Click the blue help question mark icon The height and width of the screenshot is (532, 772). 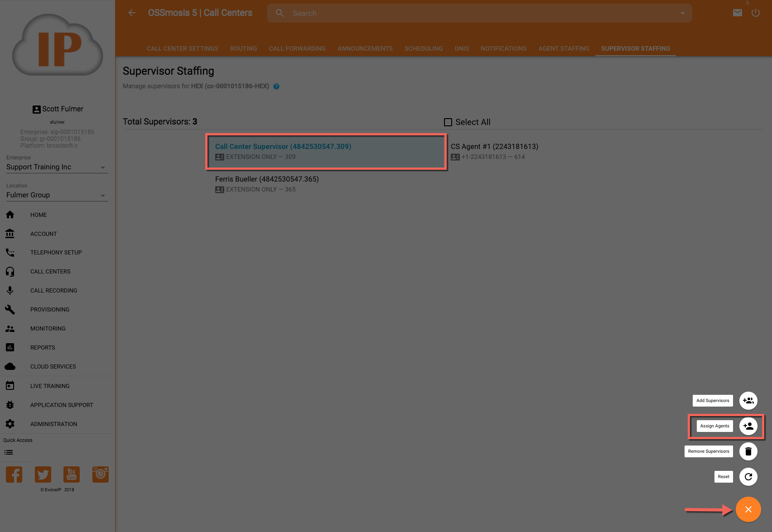(276, 86)
